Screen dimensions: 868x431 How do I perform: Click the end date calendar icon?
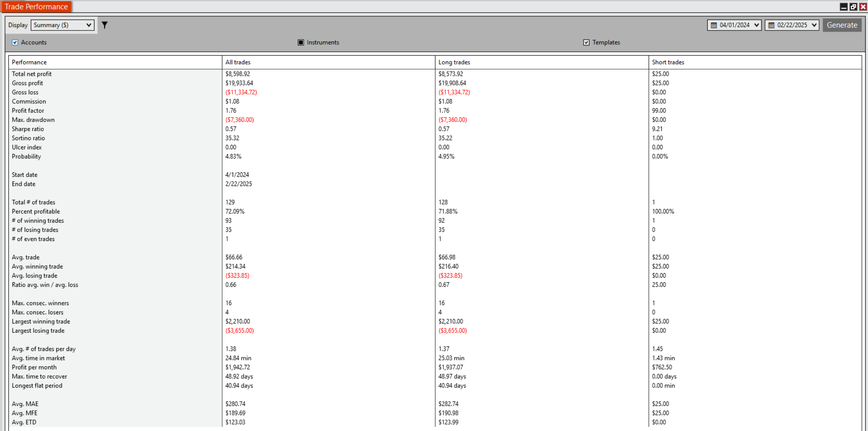tap(772, 25)
